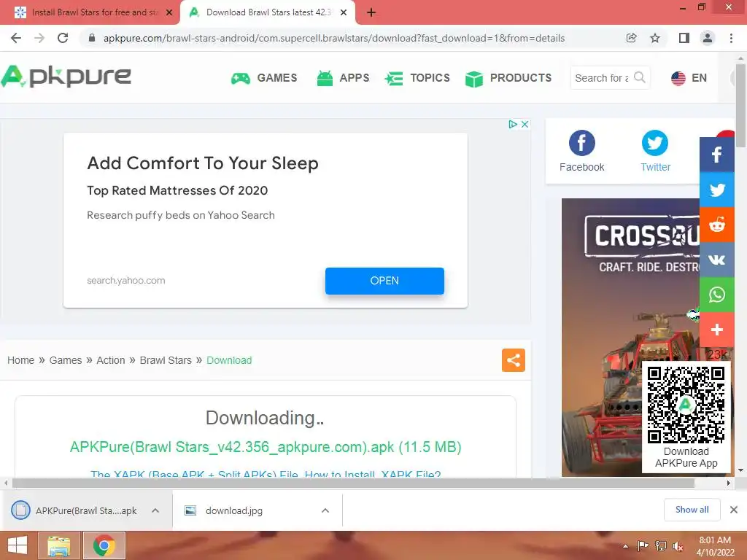Viewport: 747px width, 560px height.
Task: Click the Action Center flag icon
Action: pos(643,546)
